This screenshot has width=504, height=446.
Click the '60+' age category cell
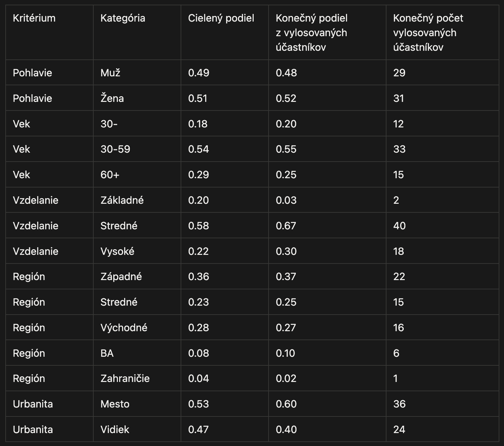pos(110,175)
